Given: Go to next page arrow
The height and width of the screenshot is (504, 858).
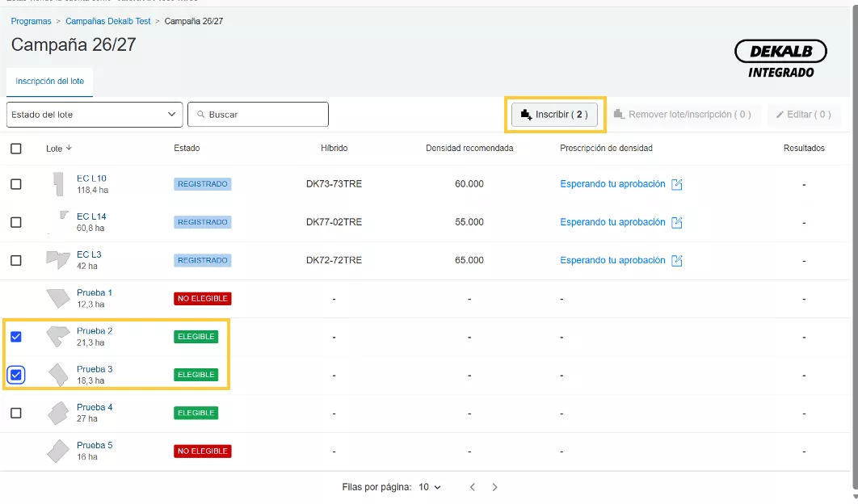Looking at the screenshot, I should pos(495,487).
